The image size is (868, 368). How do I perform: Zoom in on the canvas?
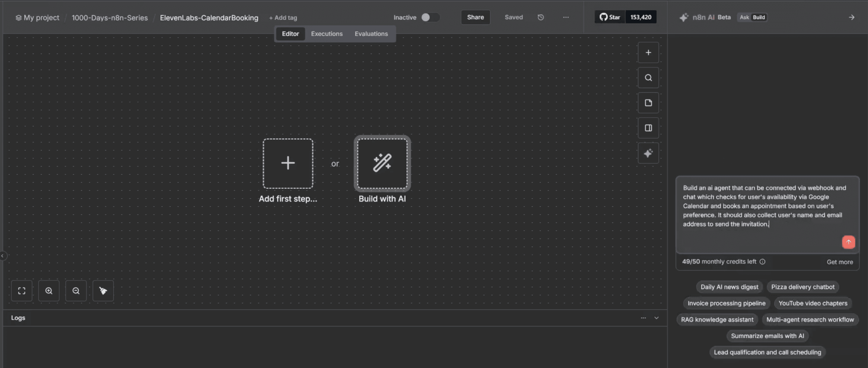click(x=49, y=290)
